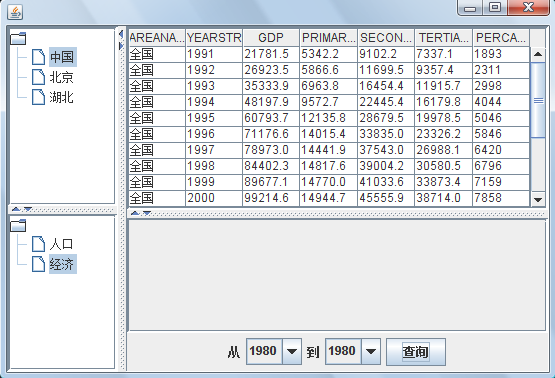This screenshot has width=555, height=378.
Task: Click the 全国 cell in the 1994 row
Action: tap(157, 102)
